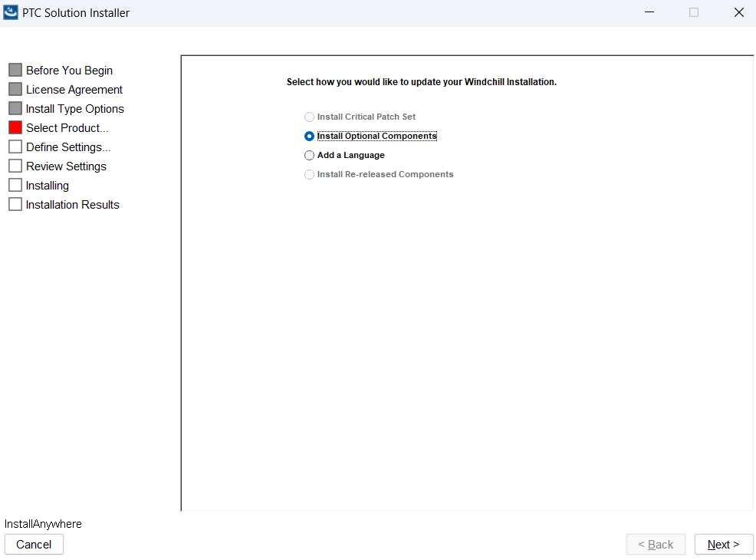
Task: Click the Installing step box
Action: click(15, 185)
